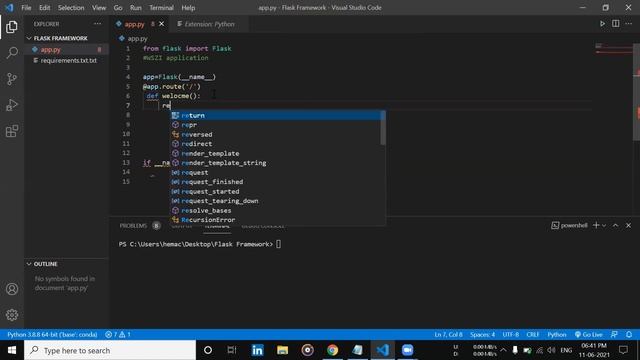Close the terminal panel
This screenshot has height=360, width=640.
pyautogui.click(x=629, y=225)
